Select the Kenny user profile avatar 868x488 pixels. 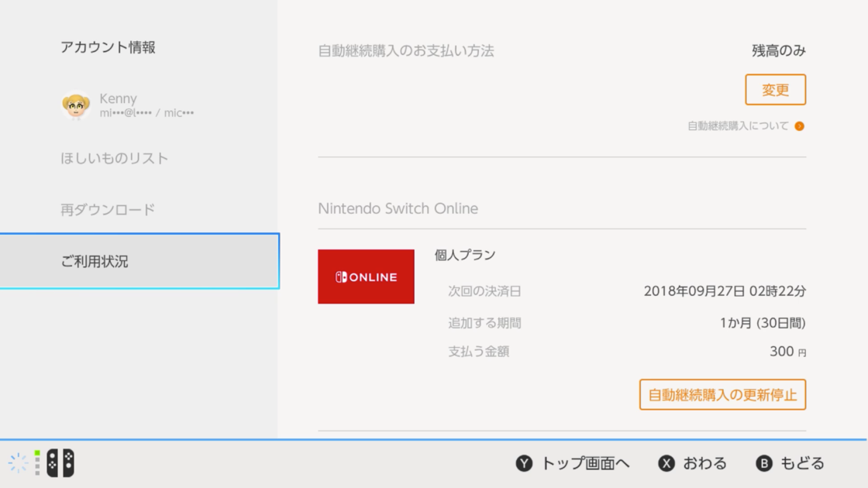click(x=76, y=105)
